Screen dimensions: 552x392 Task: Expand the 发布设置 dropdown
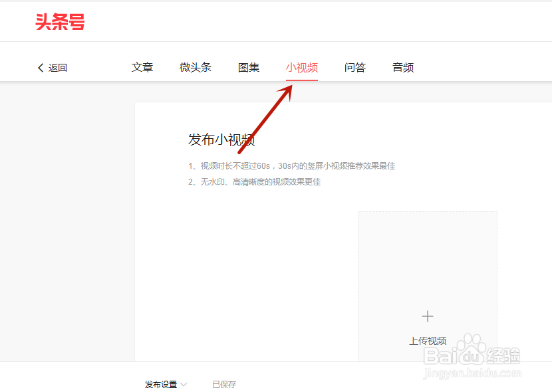(166, 384)
